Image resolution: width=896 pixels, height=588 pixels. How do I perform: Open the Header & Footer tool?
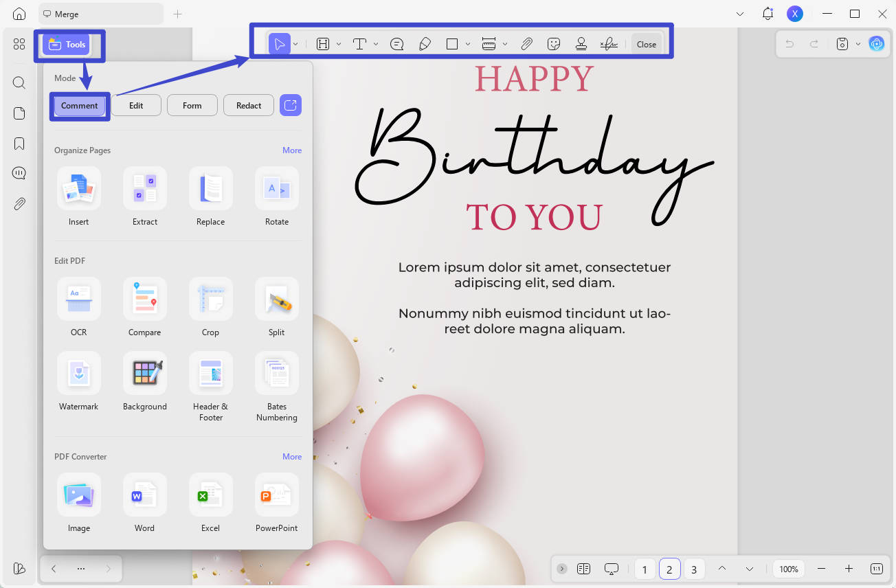[211, 386]
